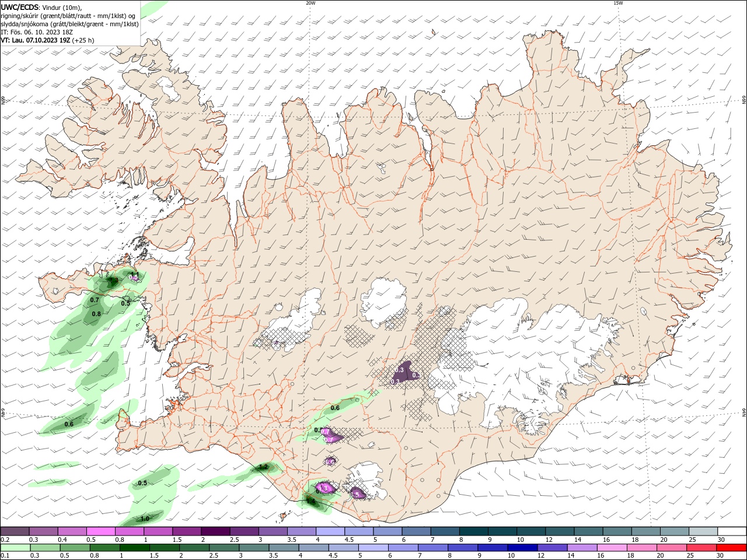Screen dimensions: 747x560
Task: Click the '1.2' precipitation value on south coast
Action: pyautogui.click(x=263, y=467)
